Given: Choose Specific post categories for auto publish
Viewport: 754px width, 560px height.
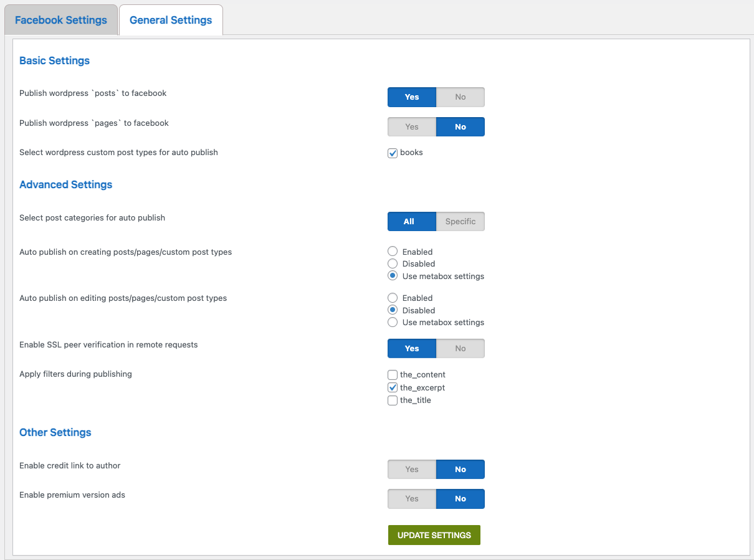Looking at the screenshot, I should click(460, 221).
